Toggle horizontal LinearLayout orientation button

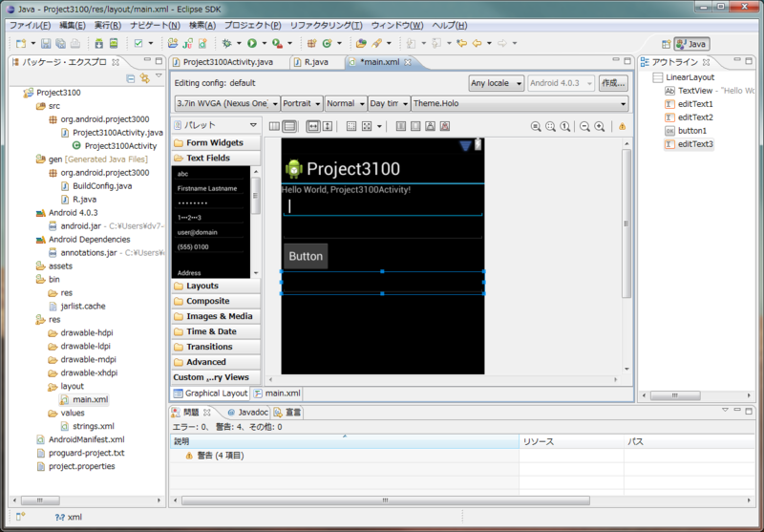[274, 127]
